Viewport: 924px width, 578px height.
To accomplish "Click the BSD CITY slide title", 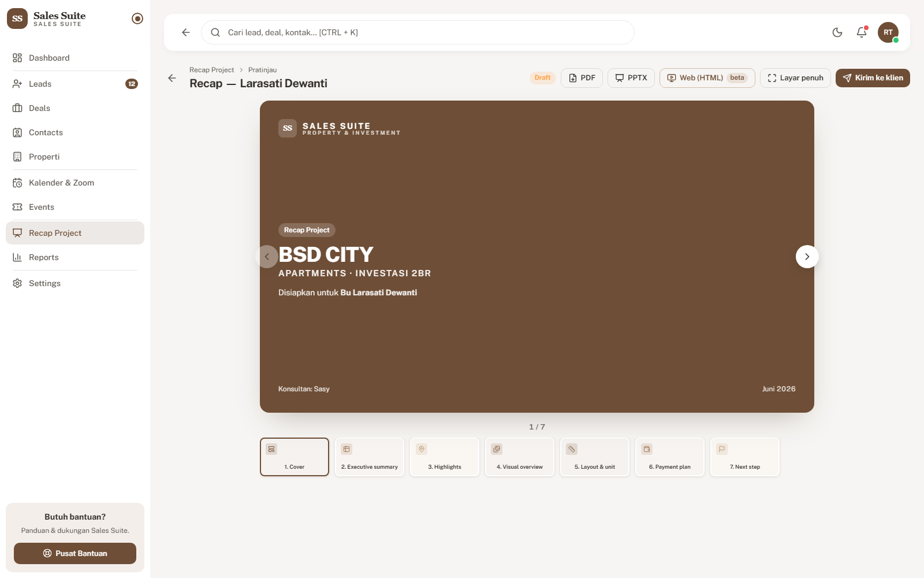I will 326,255.
